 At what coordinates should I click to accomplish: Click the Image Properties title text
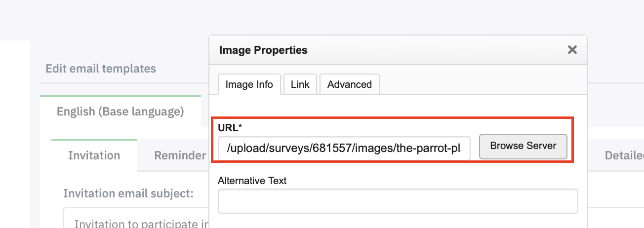coord(263,50)
